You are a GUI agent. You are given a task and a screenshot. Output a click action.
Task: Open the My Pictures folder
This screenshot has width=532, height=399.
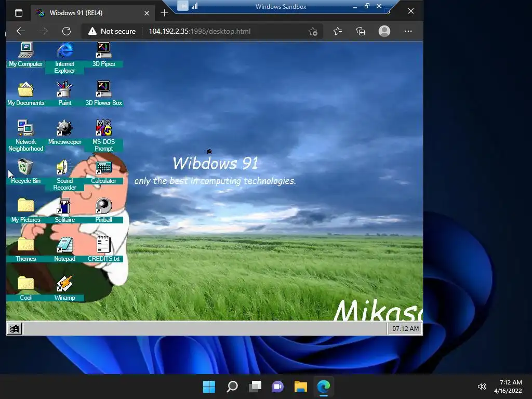coord(26,210)
